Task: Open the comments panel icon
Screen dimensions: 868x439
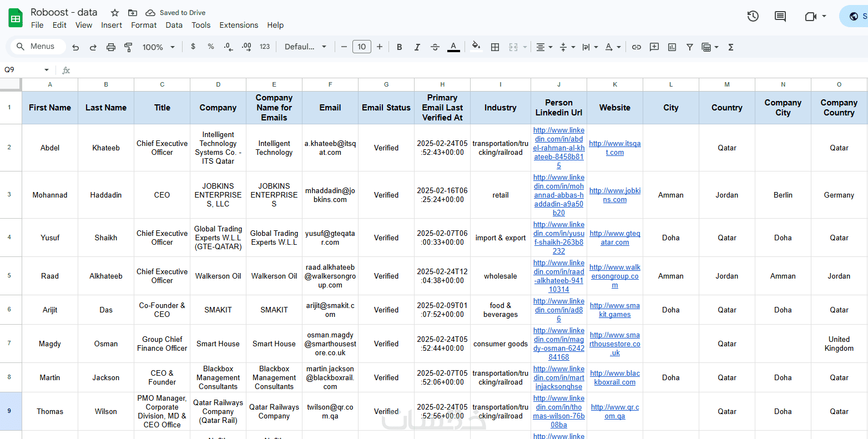Action: [780, 16]
